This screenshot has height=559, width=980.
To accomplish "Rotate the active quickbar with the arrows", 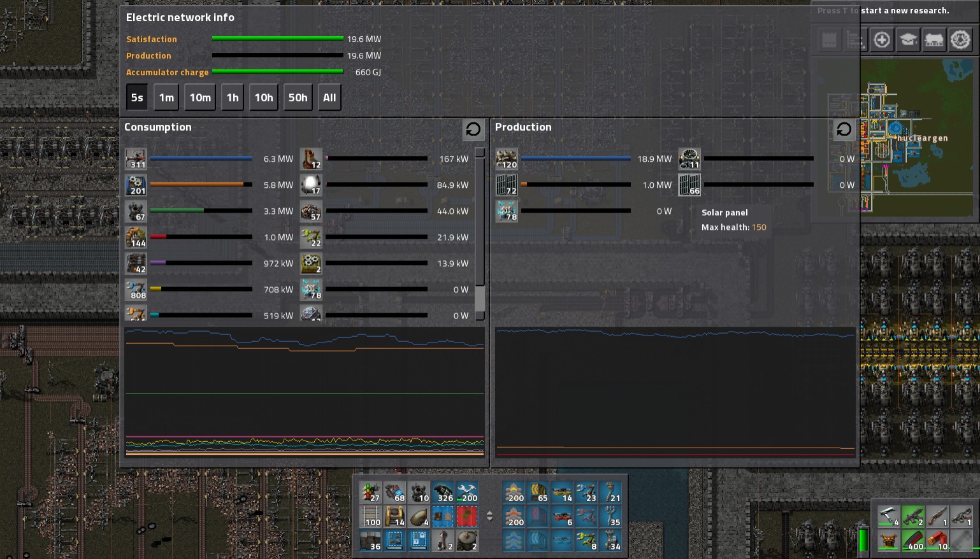I will (489, 516).
